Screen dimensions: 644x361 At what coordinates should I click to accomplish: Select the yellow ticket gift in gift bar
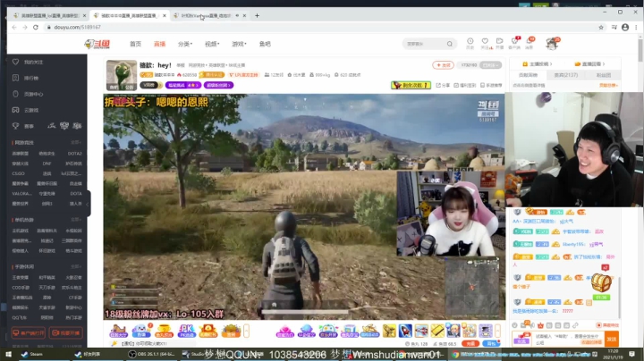coord(437,331)
